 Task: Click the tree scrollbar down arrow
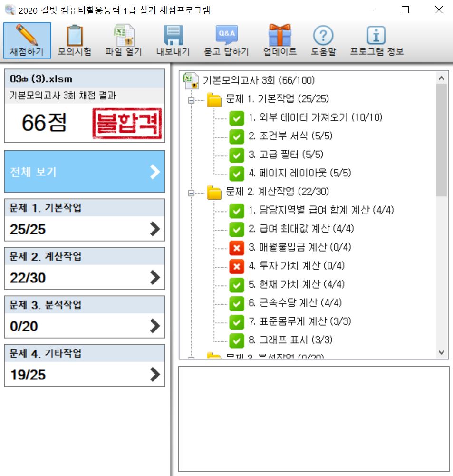(442, 352)
